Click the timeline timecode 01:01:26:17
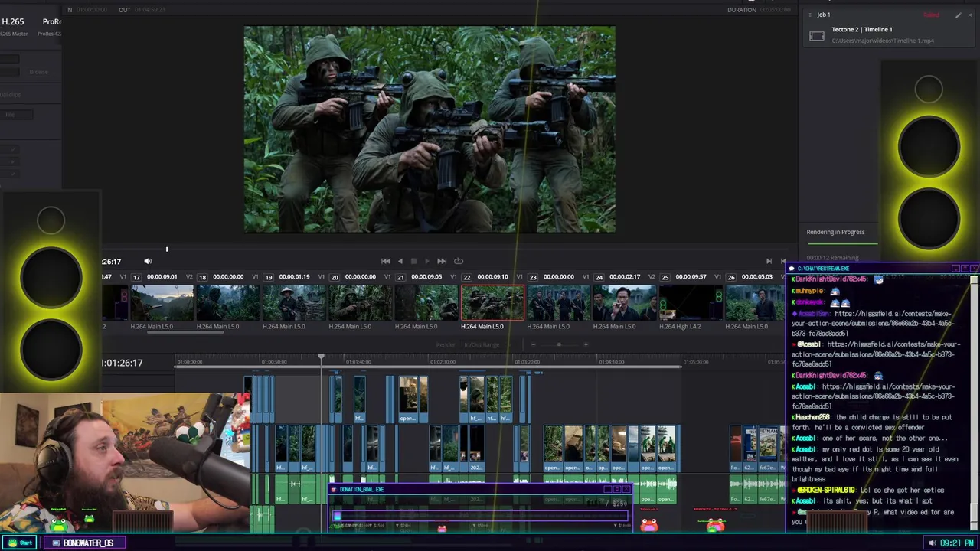This screenshot has width=980, height=551. 122,363
